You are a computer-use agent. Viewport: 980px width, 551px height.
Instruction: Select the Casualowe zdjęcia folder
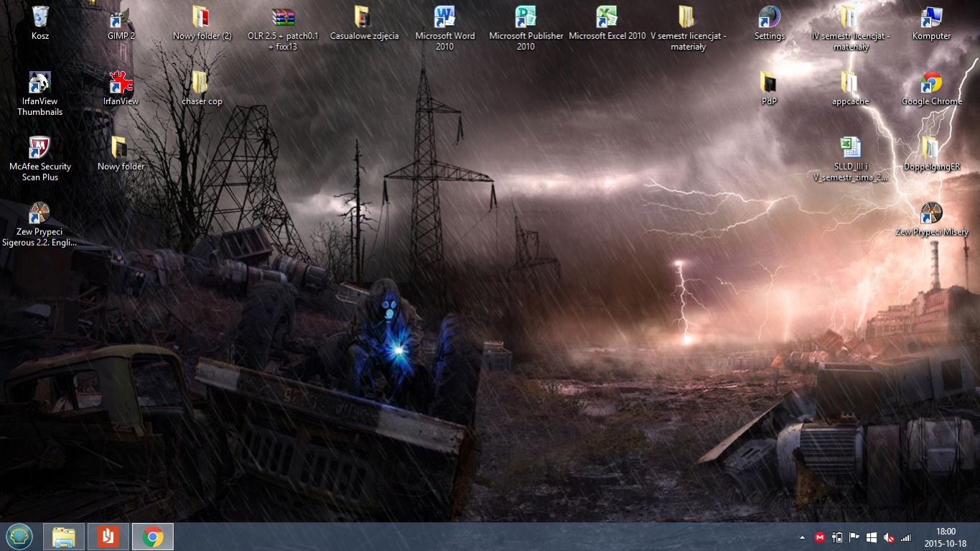364,24
